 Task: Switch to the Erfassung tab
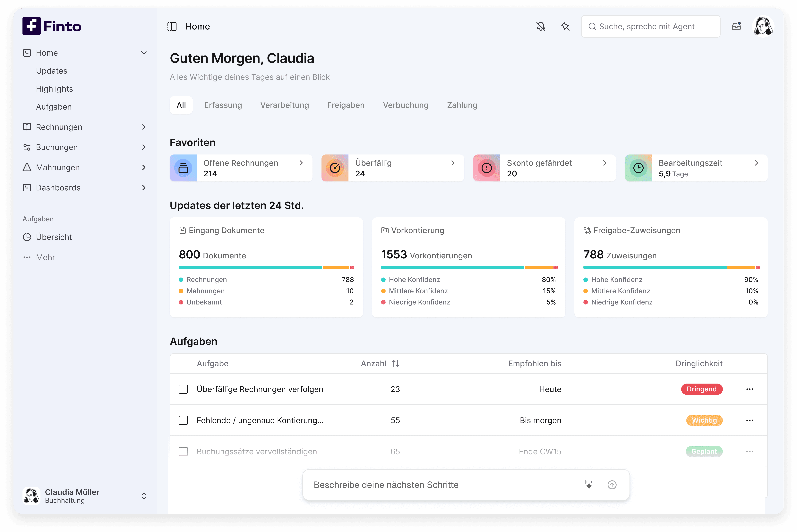pos(223,105)
